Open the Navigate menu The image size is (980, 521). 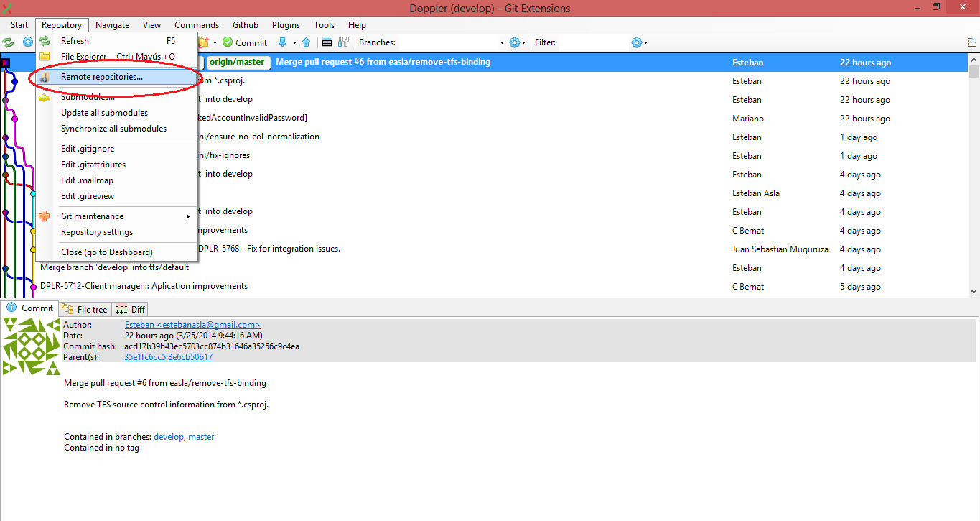(x=112, y=24)
